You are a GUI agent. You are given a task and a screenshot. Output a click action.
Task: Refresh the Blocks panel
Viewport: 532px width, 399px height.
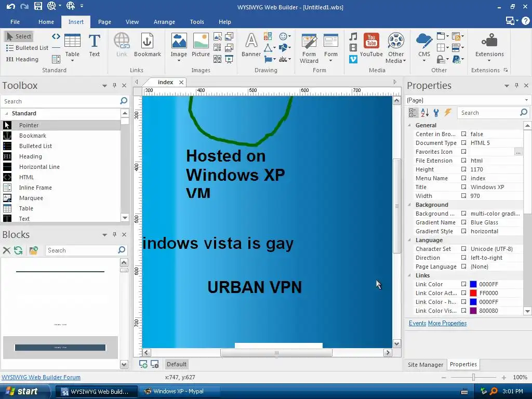click(x=18, y=250)
